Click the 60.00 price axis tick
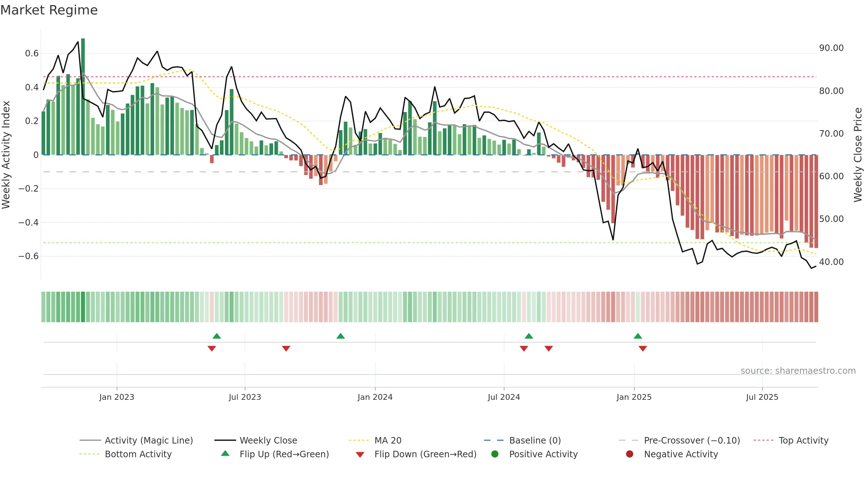 click(831, 176)
